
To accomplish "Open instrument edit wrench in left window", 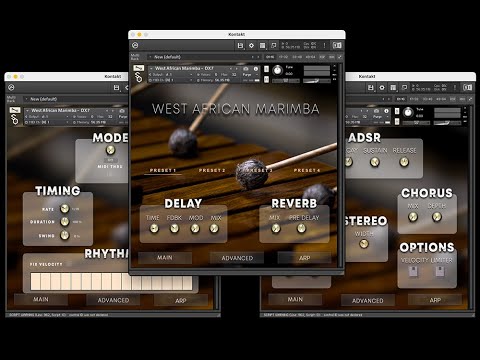I will 15,110.
